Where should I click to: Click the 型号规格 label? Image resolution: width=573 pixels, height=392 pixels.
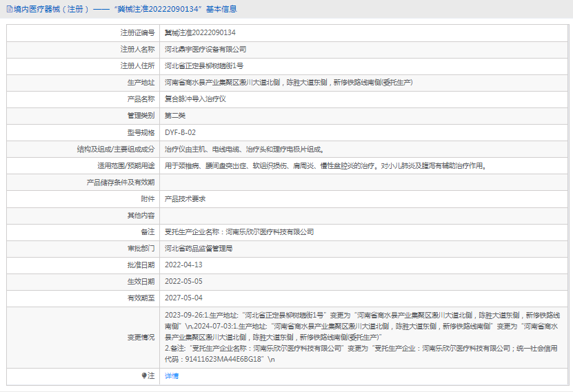coord(141,132)
